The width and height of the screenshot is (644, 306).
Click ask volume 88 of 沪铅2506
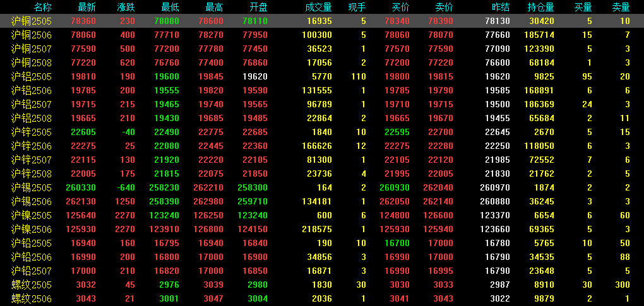(x=625, y=257)
